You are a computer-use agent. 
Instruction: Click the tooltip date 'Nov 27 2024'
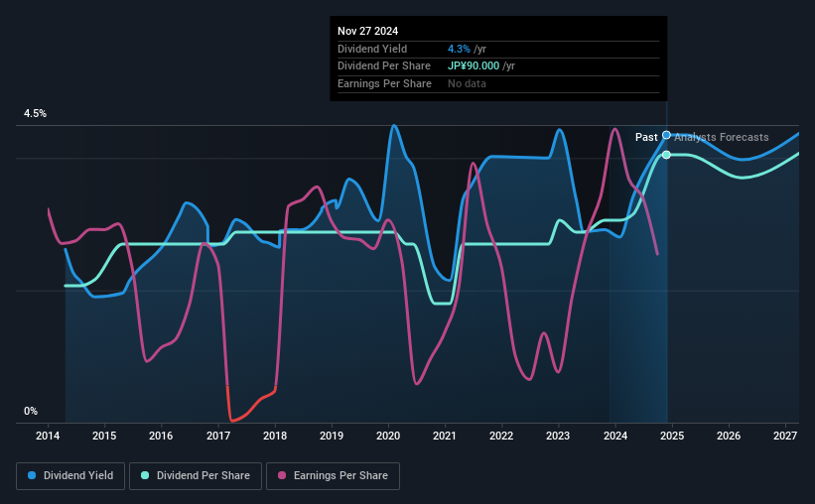[x=368, y=31]
